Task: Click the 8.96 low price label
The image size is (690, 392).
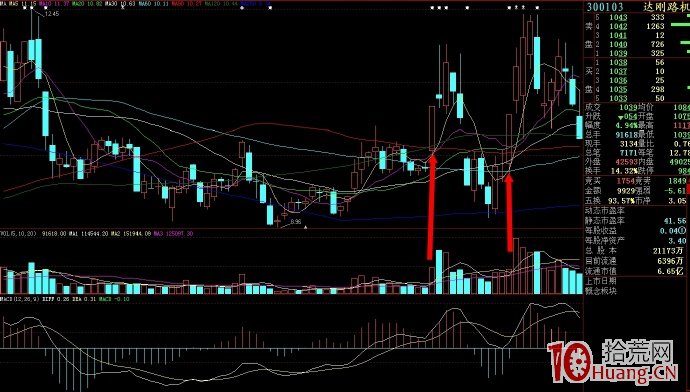Action: click(296, 222)
